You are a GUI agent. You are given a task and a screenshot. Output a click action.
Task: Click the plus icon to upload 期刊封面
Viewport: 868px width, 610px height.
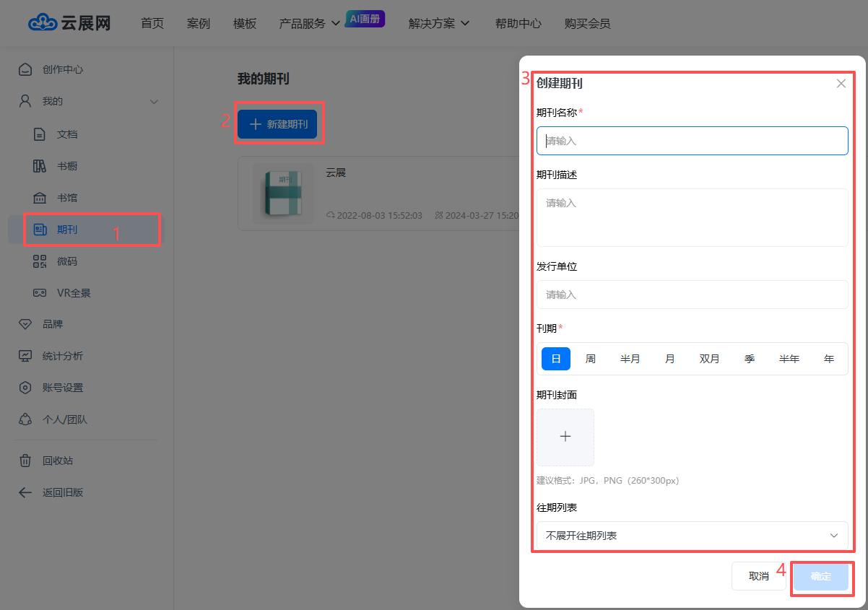tap(565, 437)
